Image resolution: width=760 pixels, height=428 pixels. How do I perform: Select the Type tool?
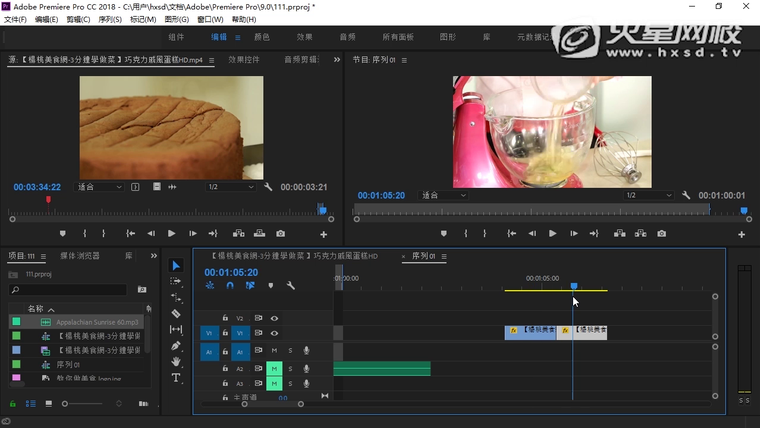tap(176, 378)
